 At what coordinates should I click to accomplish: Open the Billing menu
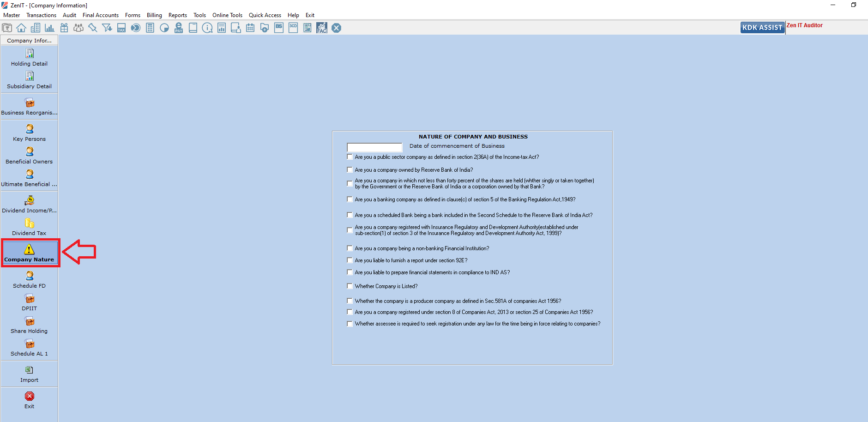(x=154, y=15)
